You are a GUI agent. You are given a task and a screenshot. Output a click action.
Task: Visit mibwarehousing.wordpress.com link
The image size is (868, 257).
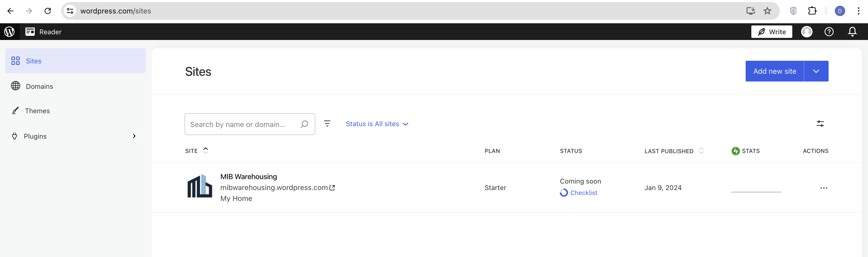(277, 187)
